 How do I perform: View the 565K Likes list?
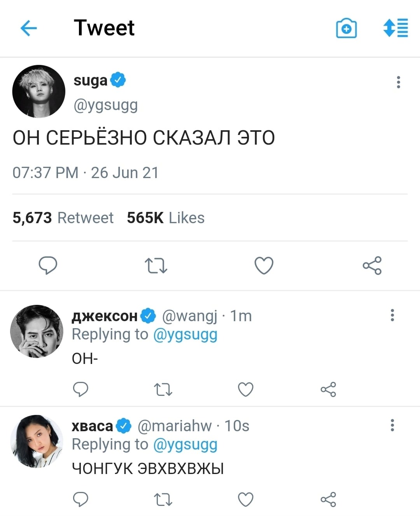click(165, 218)
